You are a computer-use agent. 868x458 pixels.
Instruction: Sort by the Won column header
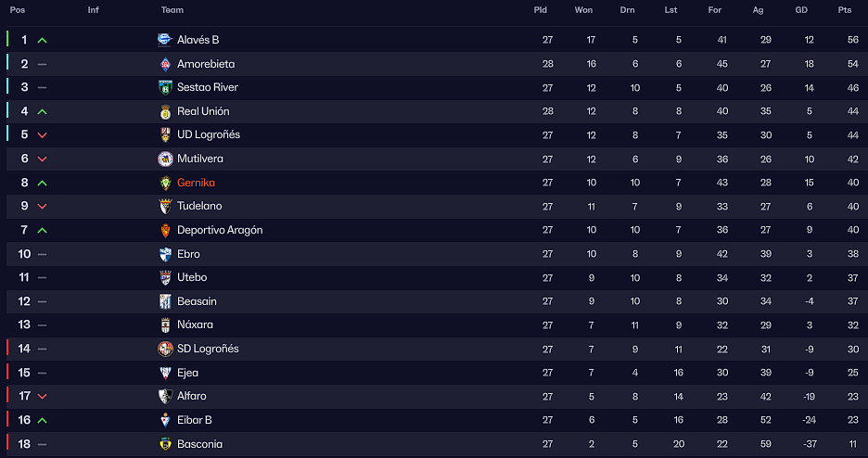tap(583, 10)
